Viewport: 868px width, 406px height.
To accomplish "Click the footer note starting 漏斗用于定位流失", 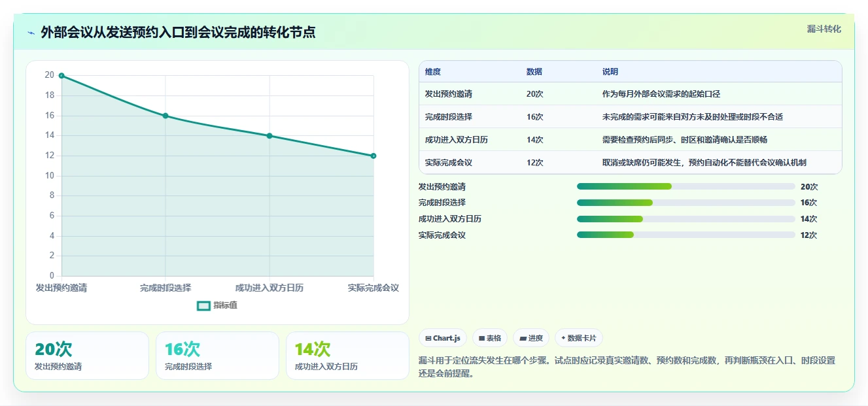I will click(x=627, y=367).
